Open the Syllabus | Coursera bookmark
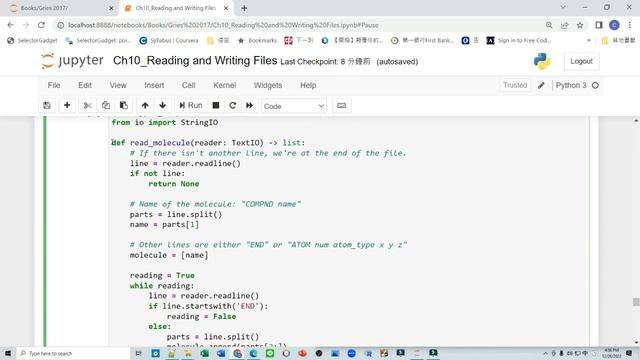Viewport: 640px width, 360px height. pyautogui.click(x=169, y=40)
